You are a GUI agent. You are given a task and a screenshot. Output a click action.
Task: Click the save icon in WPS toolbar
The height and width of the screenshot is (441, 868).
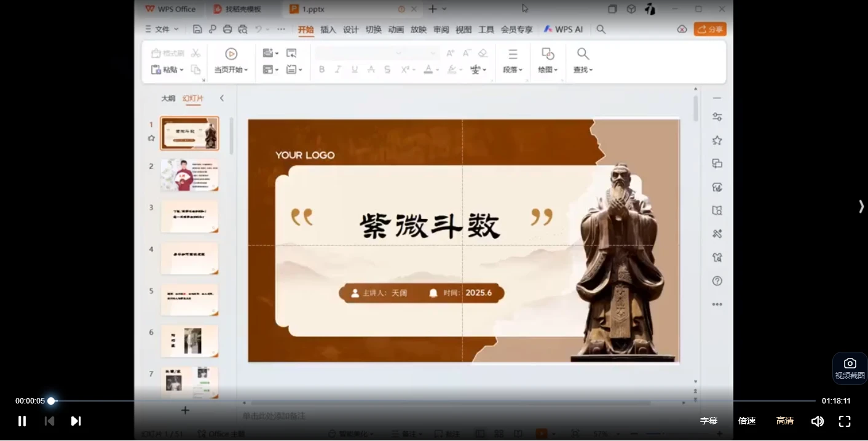coord(197,29)
